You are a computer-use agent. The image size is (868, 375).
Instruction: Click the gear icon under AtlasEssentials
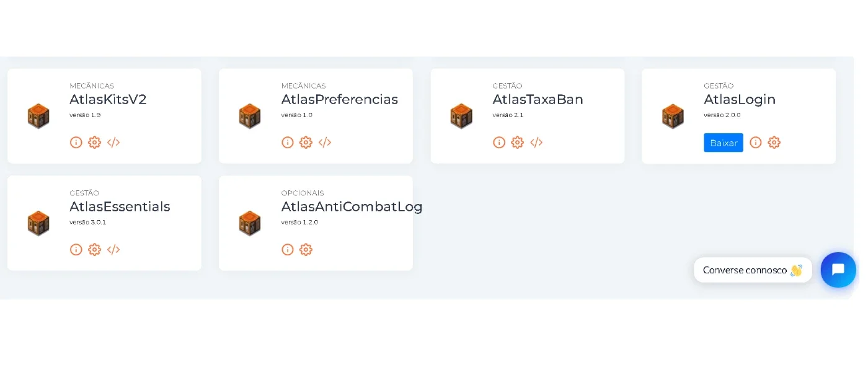(94, 250)
